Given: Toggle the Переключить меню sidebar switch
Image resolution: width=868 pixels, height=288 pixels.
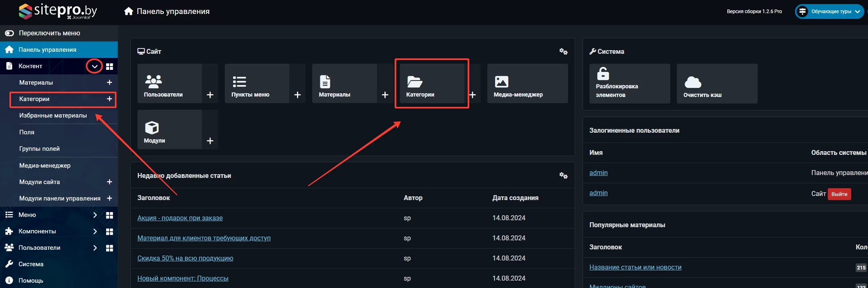Looking at the screenshot, I should 9,33.
